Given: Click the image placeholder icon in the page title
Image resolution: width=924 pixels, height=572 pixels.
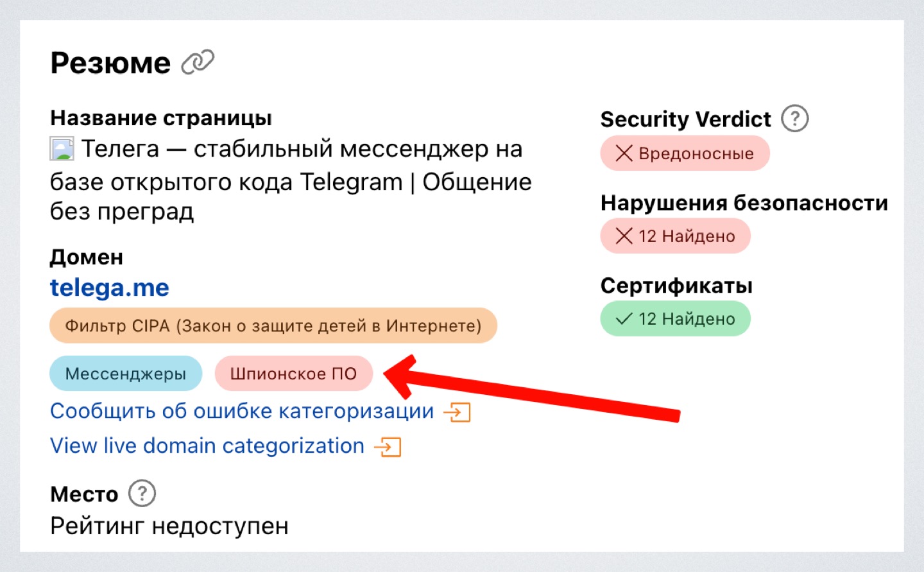Looking at the screenshot, I should click(62, 148).
